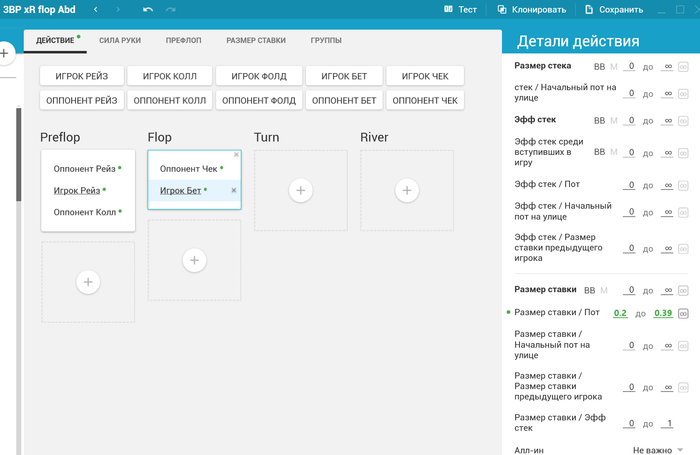Click the redo arrow icon
Screen dimensions: 700x455
pos(171,9)
